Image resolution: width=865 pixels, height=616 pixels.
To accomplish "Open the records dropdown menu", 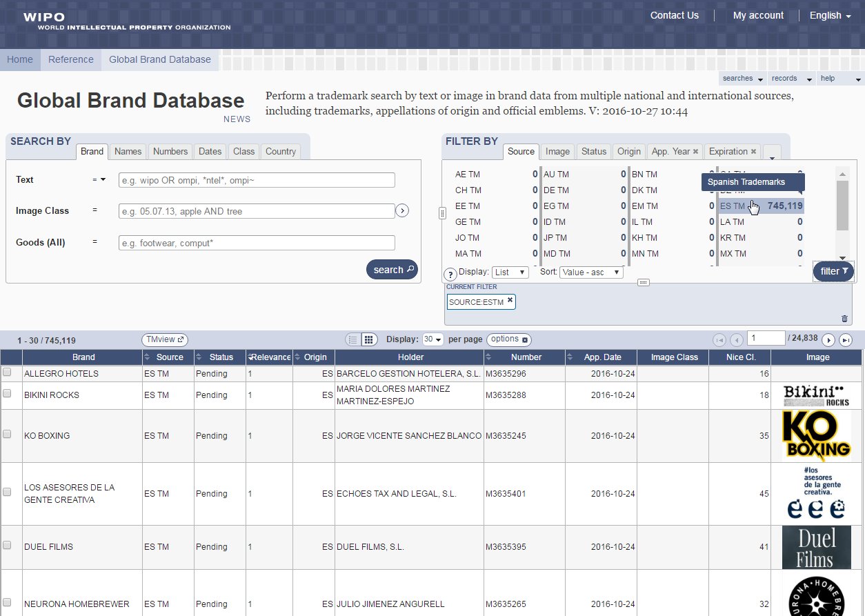I will (791, 78).
